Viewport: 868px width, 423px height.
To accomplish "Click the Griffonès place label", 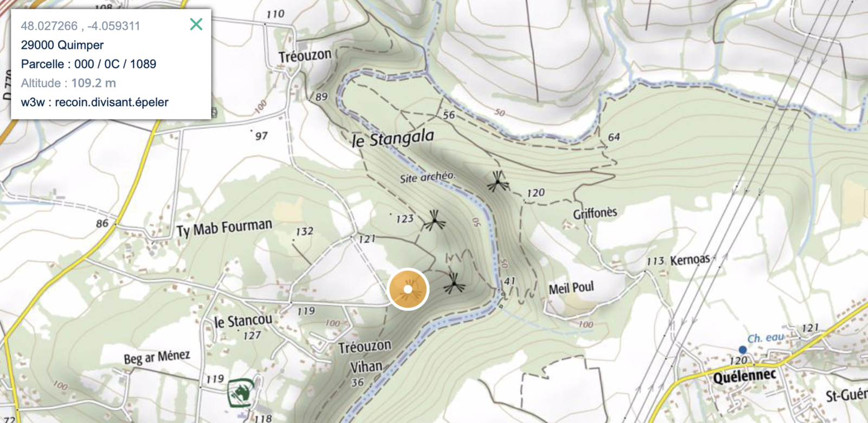I will 595,213.
